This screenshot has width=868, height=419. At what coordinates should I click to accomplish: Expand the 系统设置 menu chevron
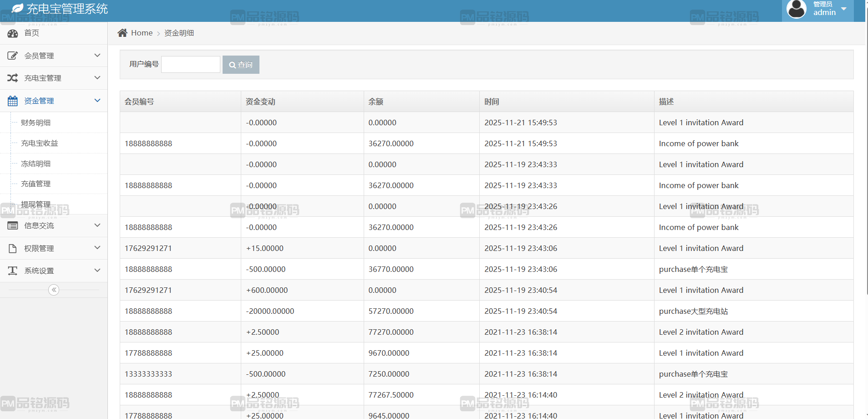tap(97, 270)
